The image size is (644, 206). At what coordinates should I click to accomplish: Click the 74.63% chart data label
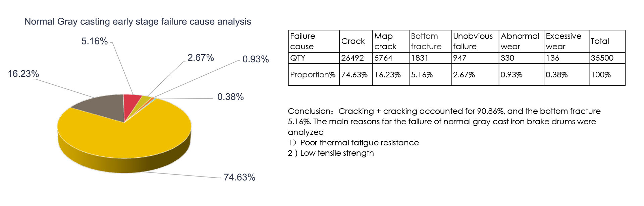point(239,177)
